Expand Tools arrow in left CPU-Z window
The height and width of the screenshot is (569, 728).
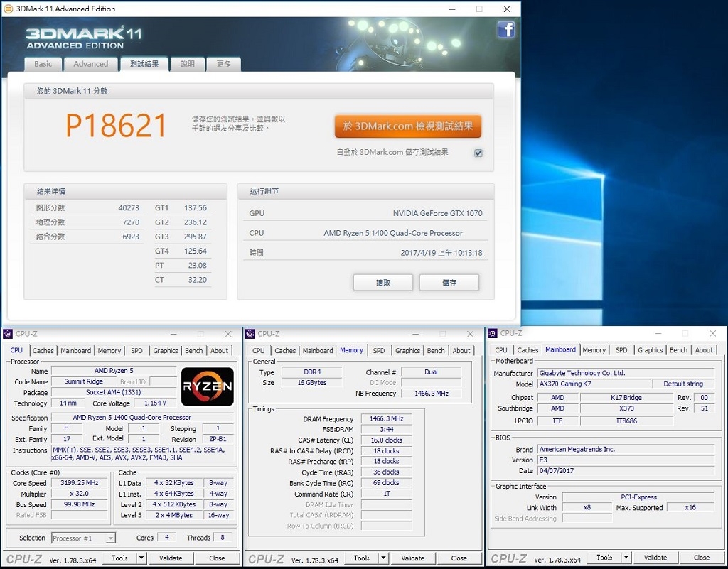(141, 558)
